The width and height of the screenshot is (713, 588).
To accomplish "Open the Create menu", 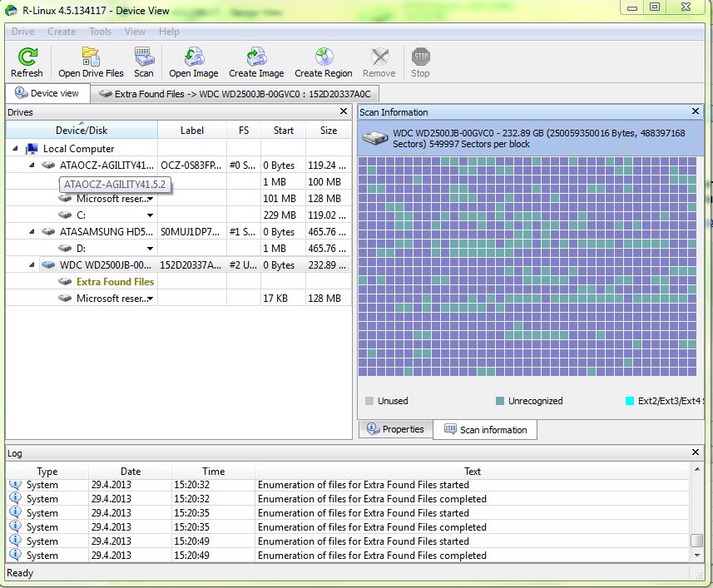I will (62, 32).
